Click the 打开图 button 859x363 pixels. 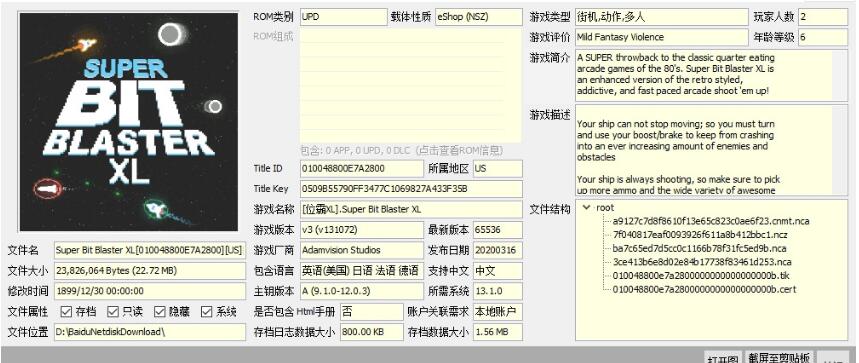(723, 358)
